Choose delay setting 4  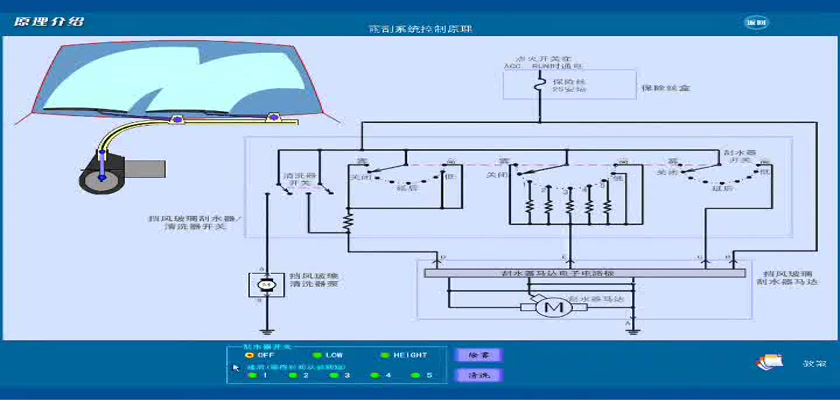point(374,375)
